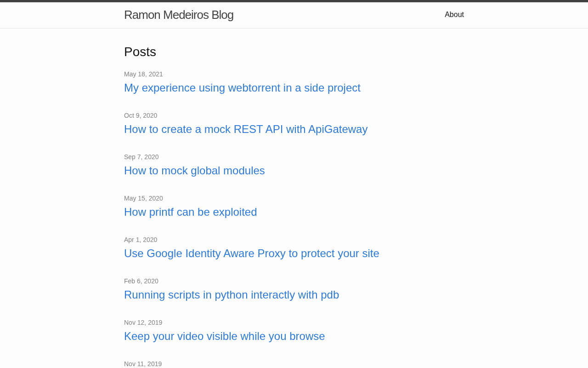Viewport: 588px width, 368px height.
Task: Read the mock REST API with ApiGateway post
Action: 246,129
